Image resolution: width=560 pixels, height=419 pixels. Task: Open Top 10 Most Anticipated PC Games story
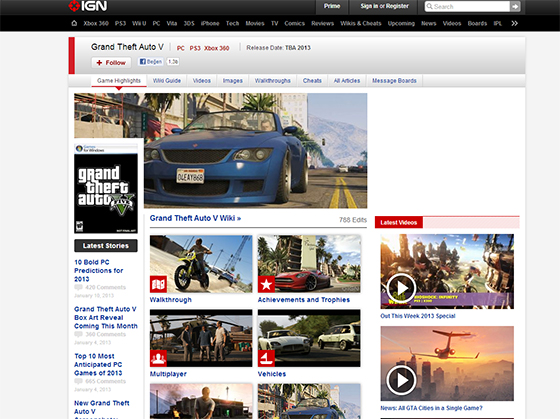[98, 364]
